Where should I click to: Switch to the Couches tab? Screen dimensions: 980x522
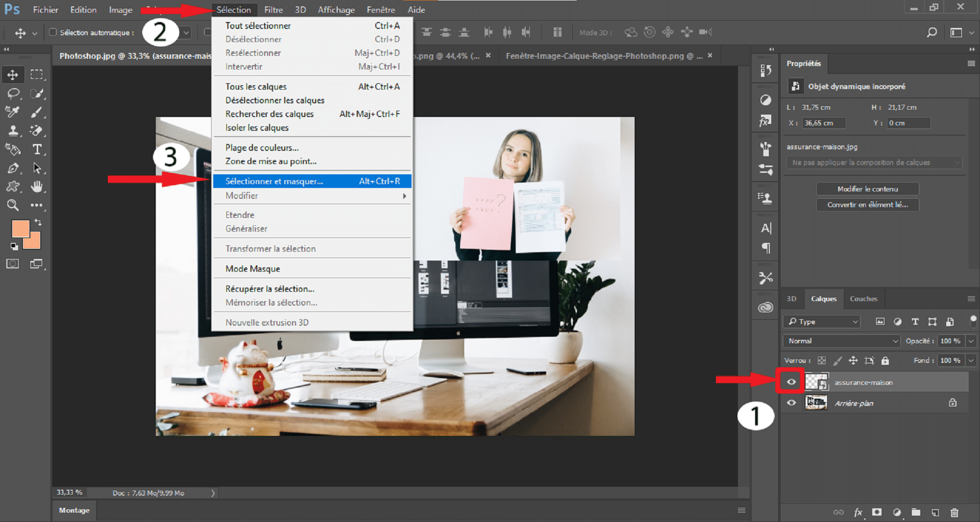point(863,299)
